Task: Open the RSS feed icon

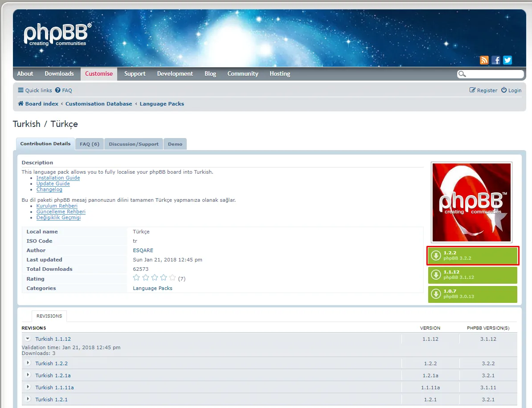Action: [x=484, y=60]
